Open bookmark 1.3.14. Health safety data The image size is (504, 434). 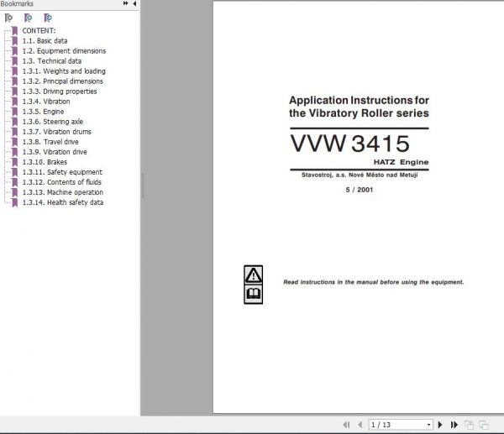[63, 202]
